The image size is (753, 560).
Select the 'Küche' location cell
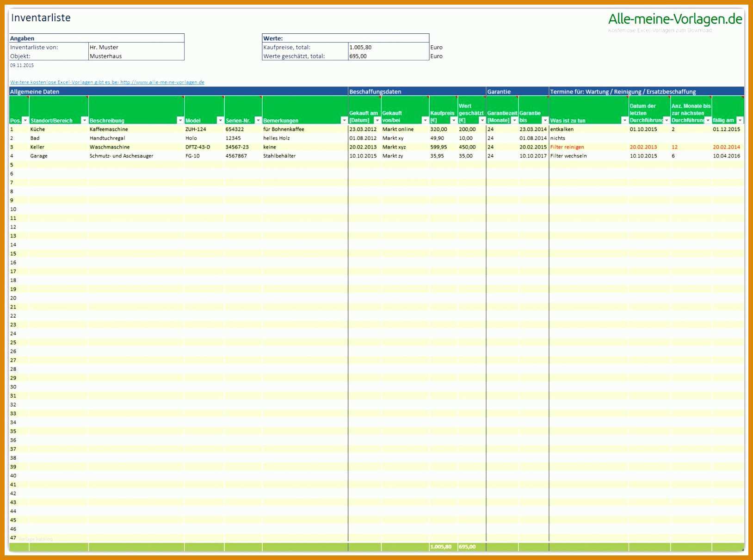coord(58,129)
